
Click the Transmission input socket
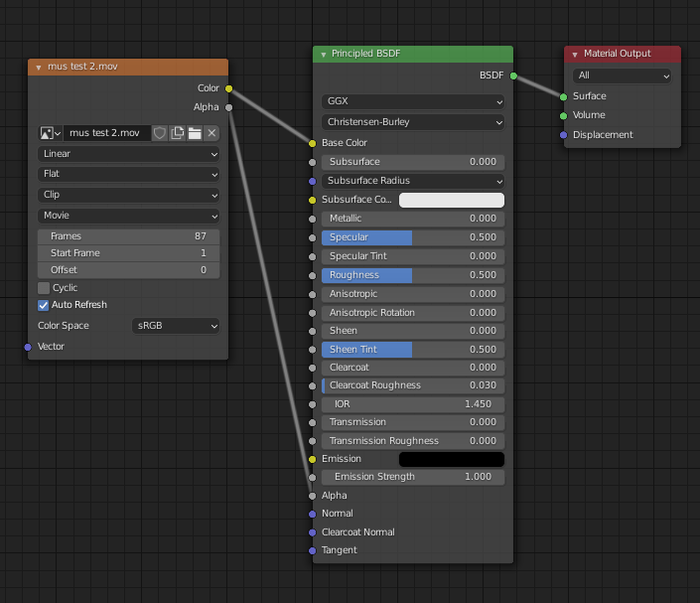pos(313,422)
